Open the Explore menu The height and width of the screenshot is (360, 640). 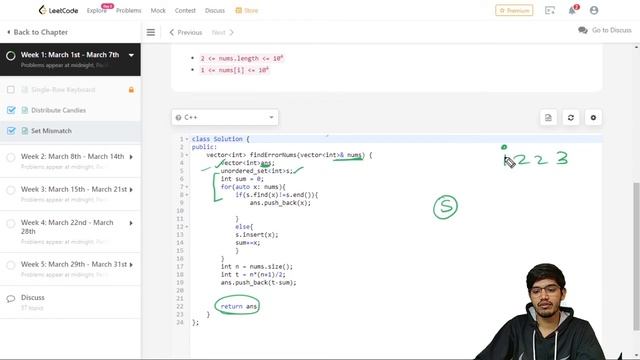click(96, 11)
